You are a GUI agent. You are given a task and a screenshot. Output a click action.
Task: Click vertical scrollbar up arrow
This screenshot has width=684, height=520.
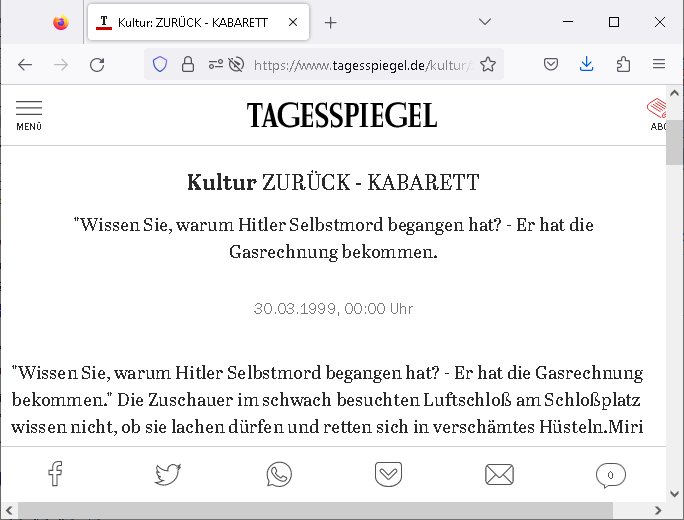(675, 92)
